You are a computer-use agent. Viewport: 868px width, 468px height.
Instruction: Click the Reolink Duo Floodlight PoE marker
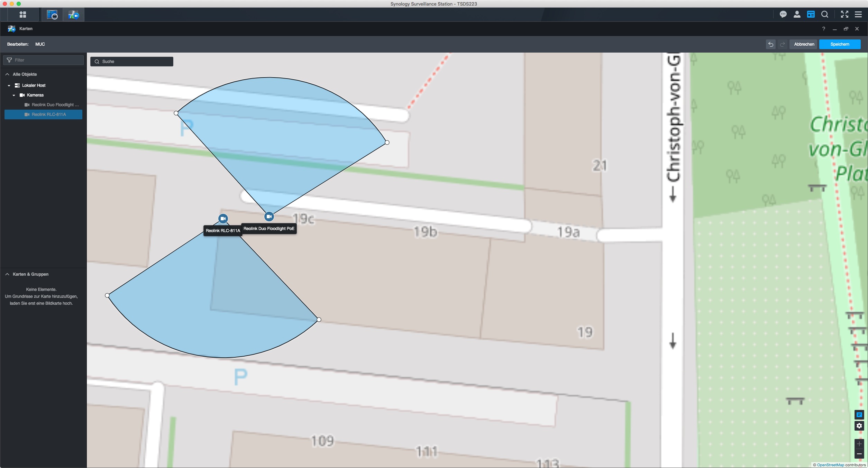pos(269,217)
